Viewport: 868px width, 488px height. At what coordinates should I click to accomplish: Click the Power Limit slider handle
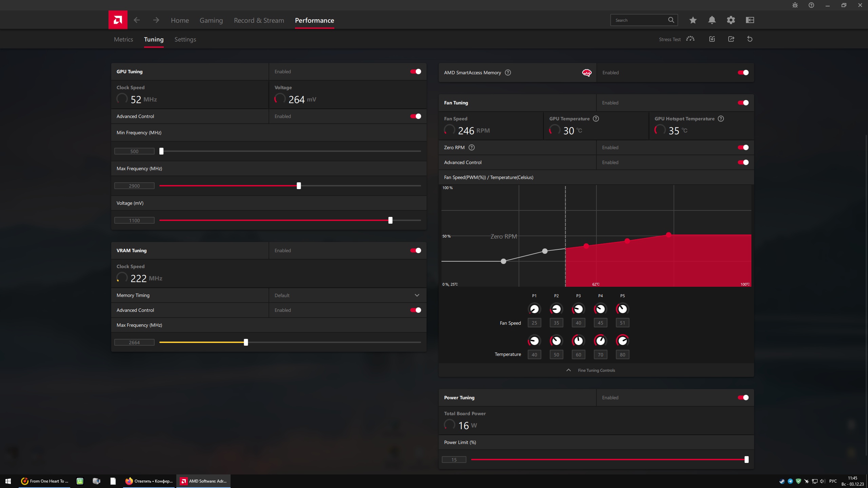pos(746,460)
